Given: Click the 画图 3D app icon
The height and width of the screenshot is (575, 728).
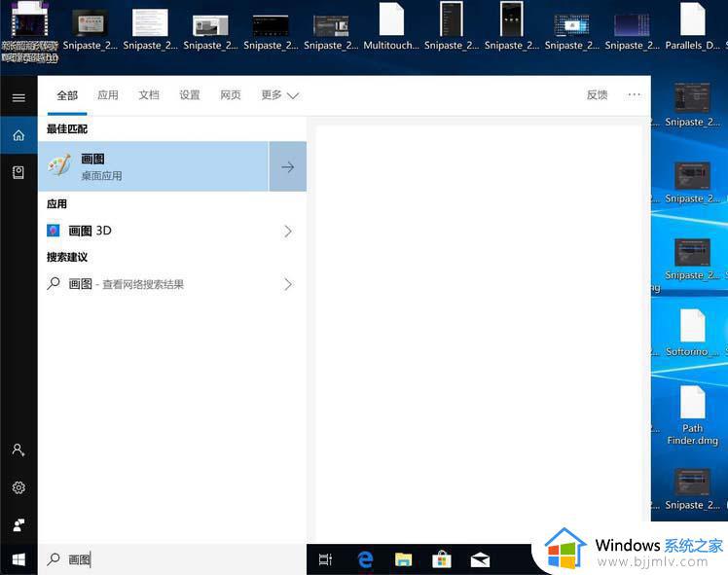Looking at the screenshot, I should (54, 231).
